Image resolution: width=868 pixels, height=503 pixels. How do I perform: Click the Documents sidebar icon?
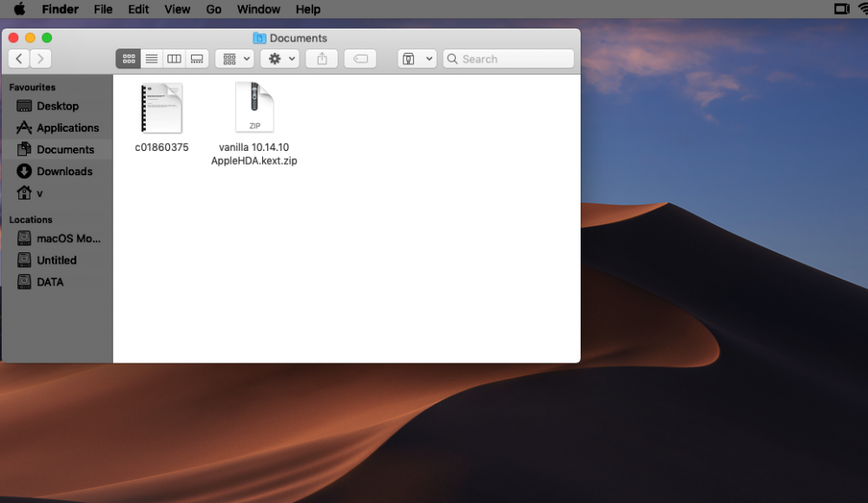(23, 149)
